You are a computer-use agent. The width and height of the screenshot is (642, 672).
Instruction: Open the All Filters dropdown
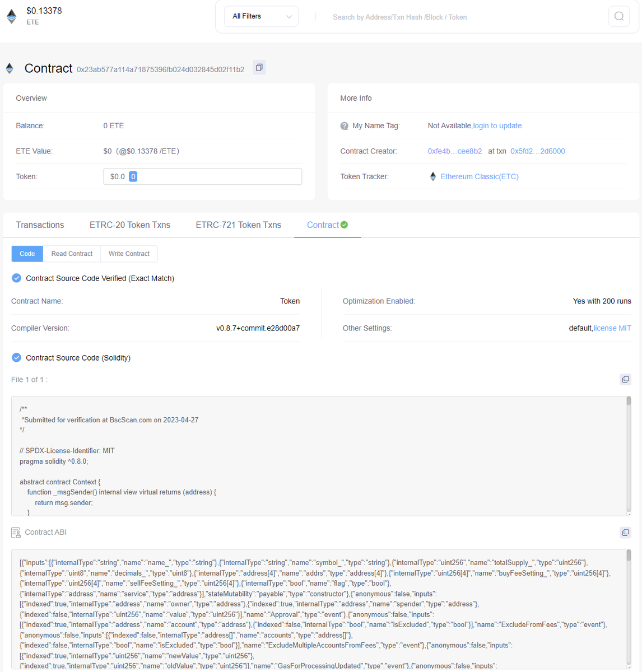(262, 16)
